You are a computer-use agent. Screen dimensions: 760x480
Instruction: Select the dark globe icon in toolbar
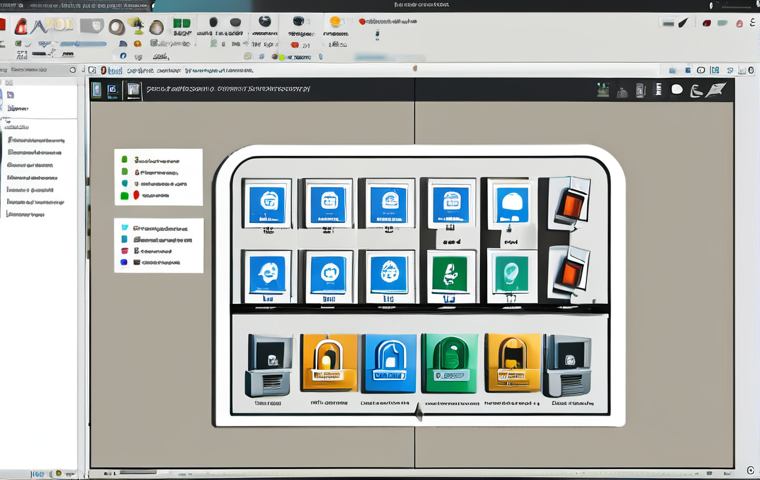click(265, 21)
